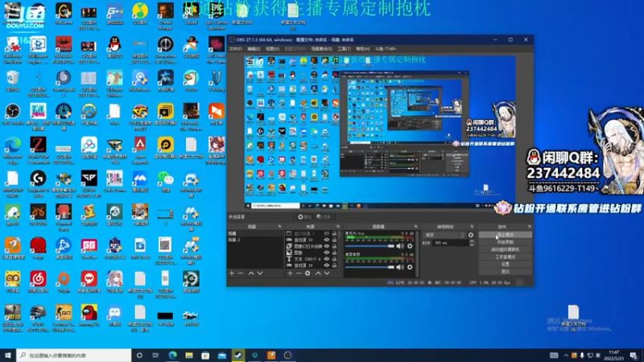The width and height of the screenshot is (644, 362).
Task: Open the Dread Hunger desktop icon
Action: tap(165, 16)
